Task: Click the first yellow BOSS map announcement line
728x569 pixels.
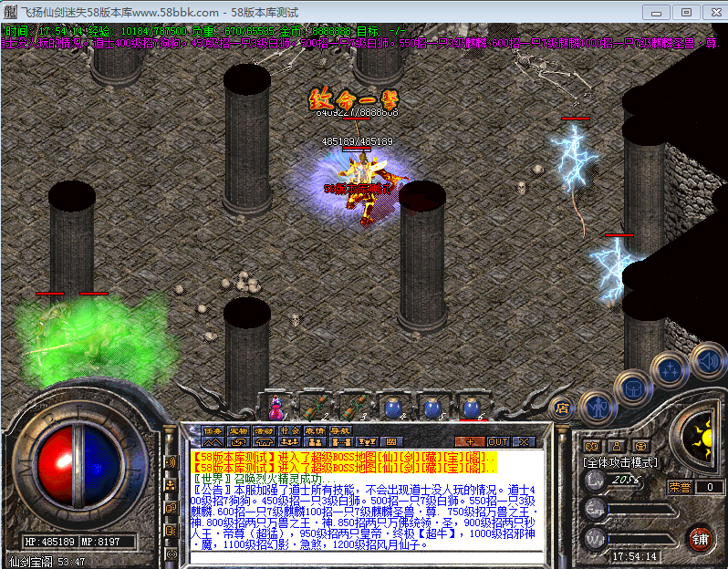Action: (x=344, y=457)
